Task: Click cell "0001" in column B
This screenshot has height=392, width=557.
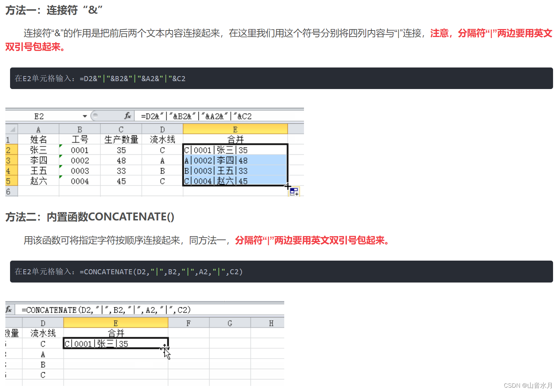Action: [x=80, y=150]
